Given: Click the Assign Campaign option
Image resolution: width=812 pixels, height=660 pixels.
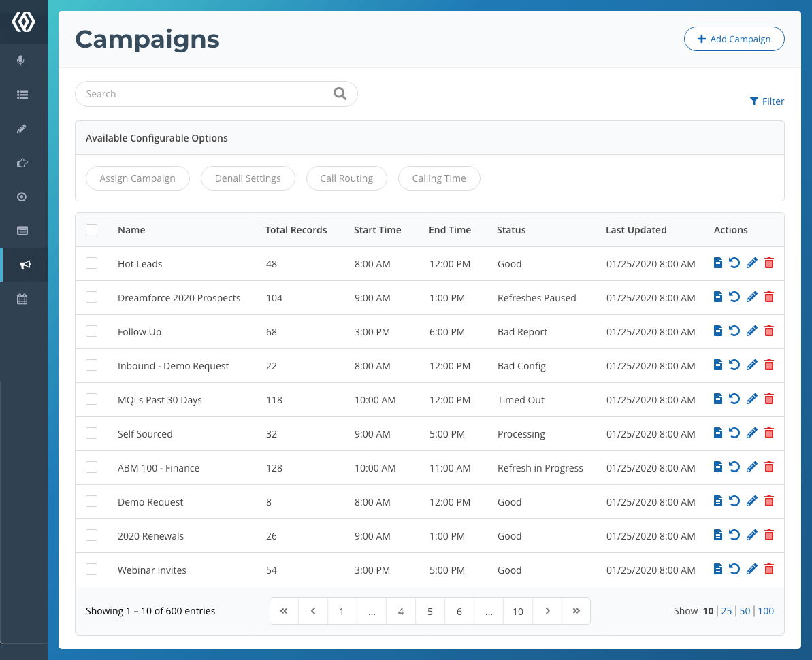Looking at the screenshot, I should click(137, 178).
